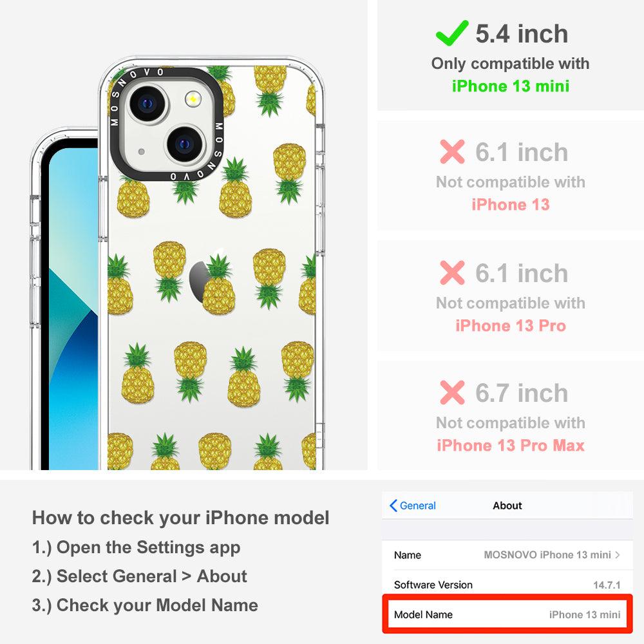The width and height of the screenshot is (644, 644).
Task: Select the Model Name row
Action: (507, 614)
